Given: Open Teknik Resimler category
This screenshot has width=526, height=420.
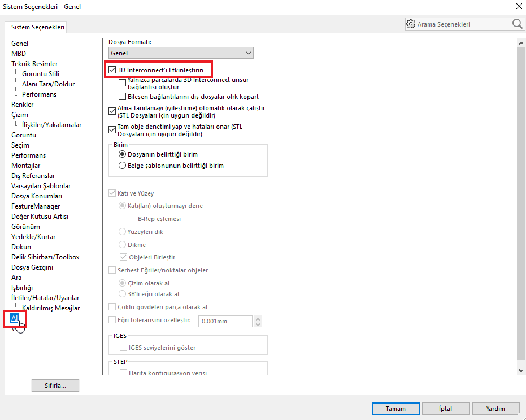Looking at the screenshot, I should pos(34,64).
